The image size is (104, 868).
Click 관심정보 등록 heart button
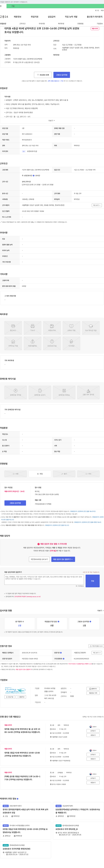pyautogui.click(x=43, y=75)
